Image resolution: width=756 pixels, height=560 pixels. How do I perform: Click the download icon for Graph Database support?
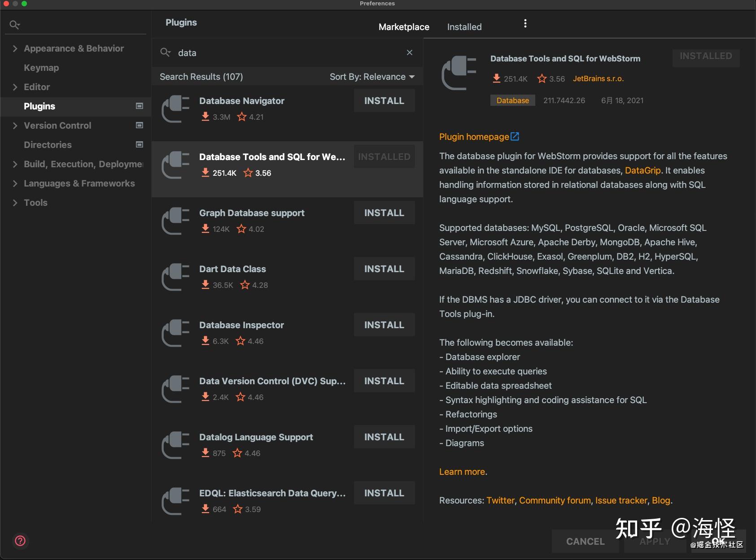205,229
